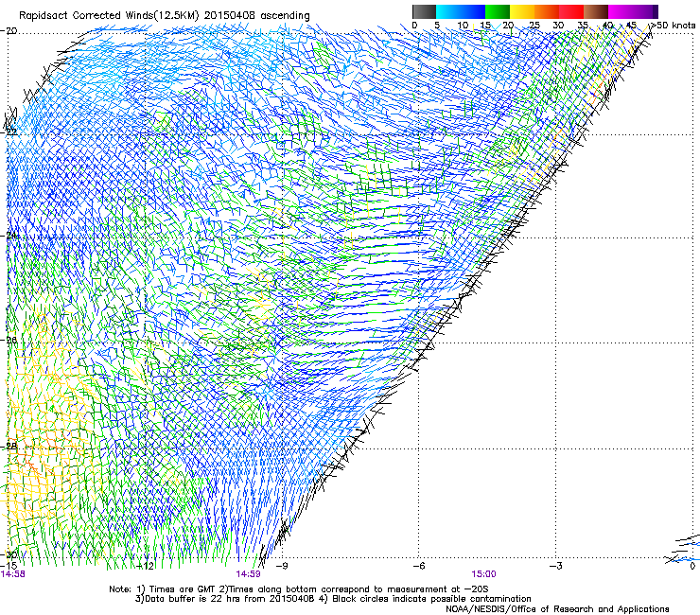Click the gray 0-5 knots color swatch

[424, 11]
